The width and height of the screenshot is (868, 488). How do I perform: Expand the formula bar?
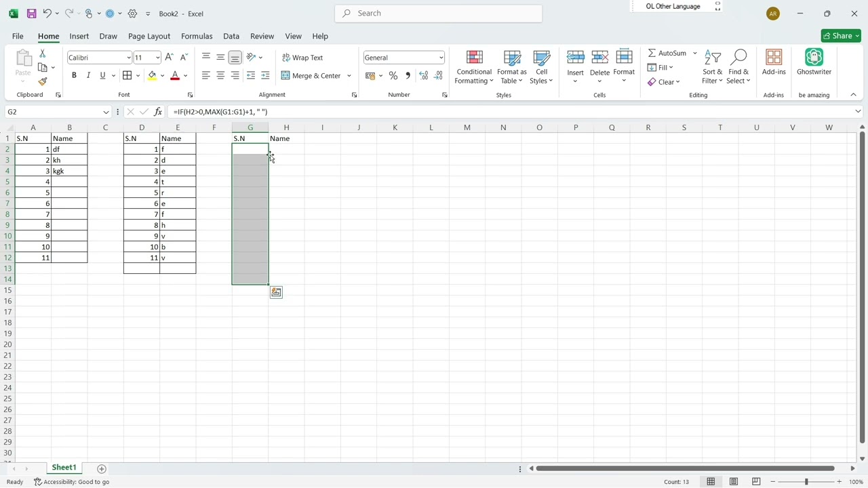click(x=858, y=112)
